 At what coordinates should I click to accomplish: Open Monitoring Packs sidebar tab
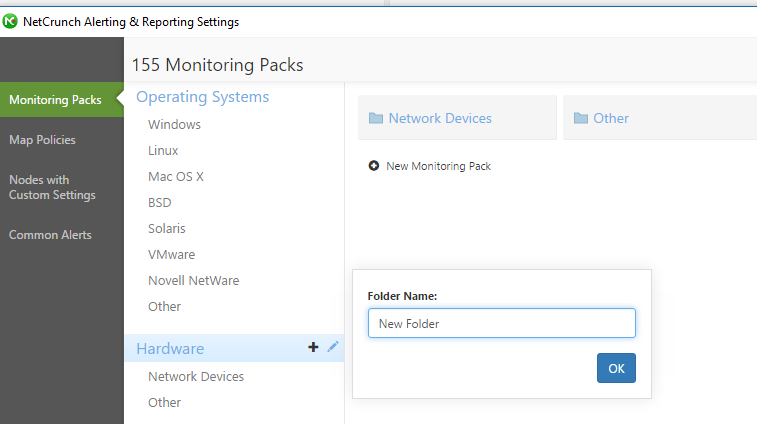tap(62, 99)
